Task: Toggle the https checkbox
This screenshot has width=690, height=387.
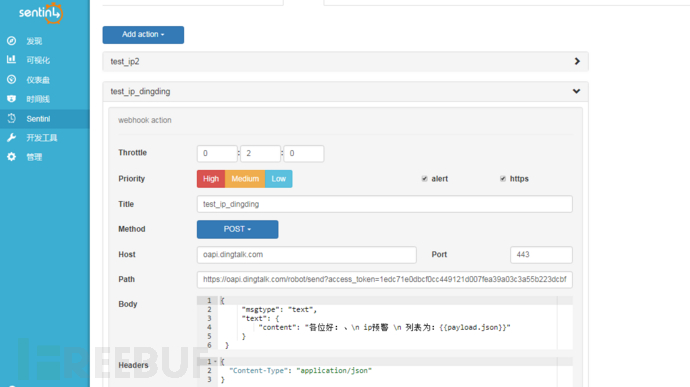Action: [x=503, y=178]
